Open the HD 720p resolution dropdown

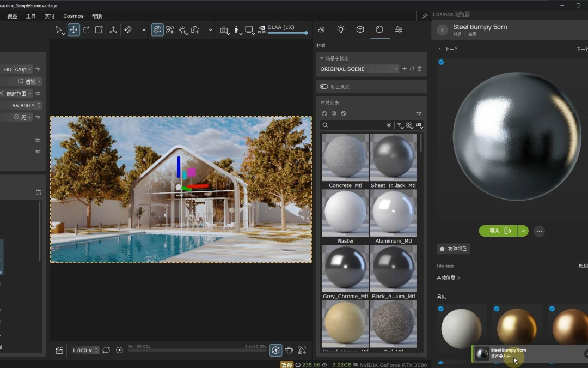click(x=17, y=69)
